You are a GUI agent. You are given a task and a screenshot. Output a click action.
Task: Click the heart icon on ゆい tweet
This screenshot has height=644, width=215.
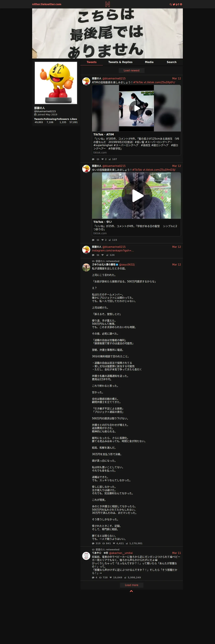pyautogui.click(x=103, y=240)
